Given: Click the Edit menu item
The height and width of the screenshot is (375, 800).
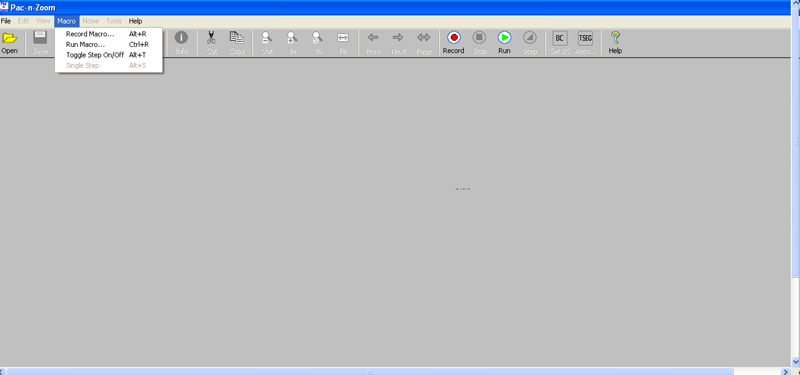Looking at the screenshot, I should click(23, 21).
